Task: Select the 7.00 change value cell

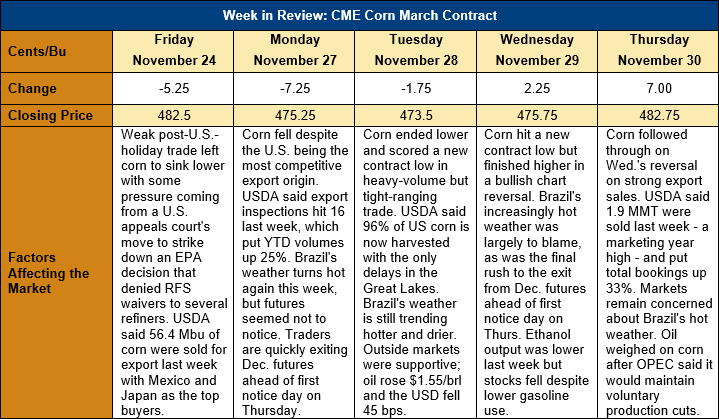Action: tap(658, 88)
